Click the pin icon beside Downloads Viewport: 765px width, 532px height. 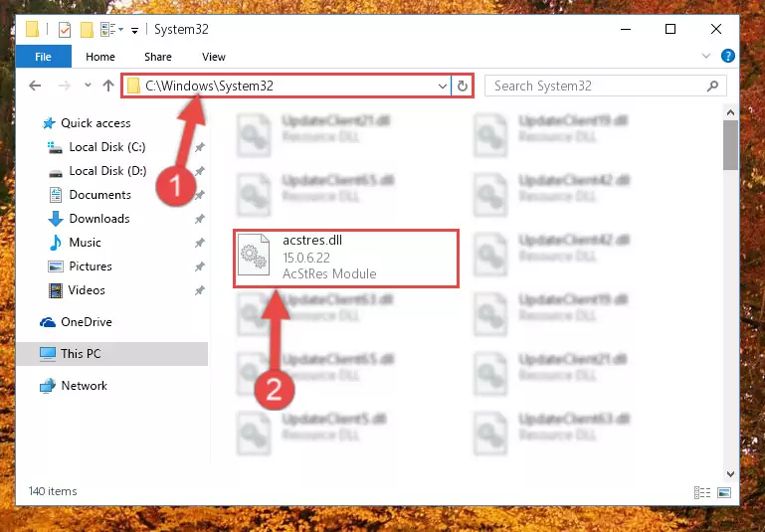tap(200, 219)
